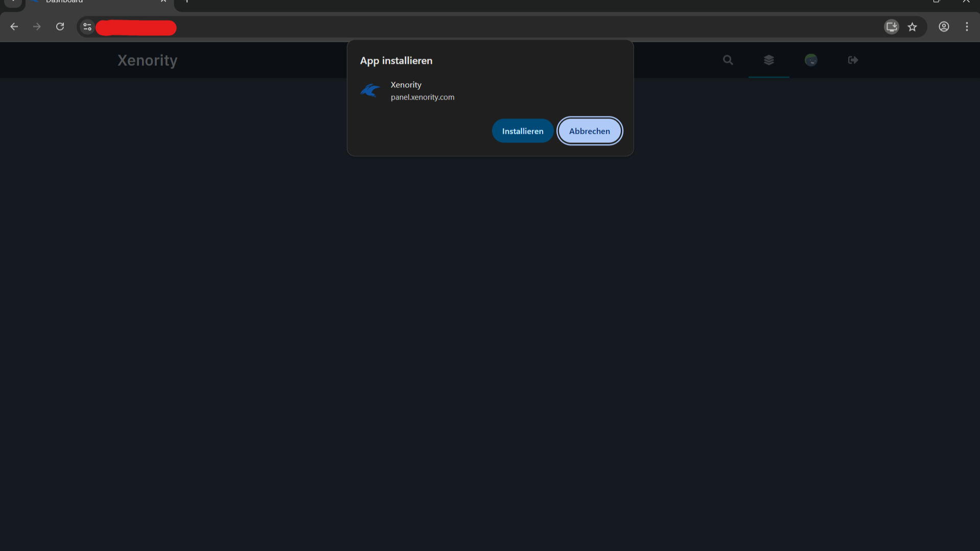Go back to the previous page
The height and width of the screenshot is (551, 980).
click(14, 27)
